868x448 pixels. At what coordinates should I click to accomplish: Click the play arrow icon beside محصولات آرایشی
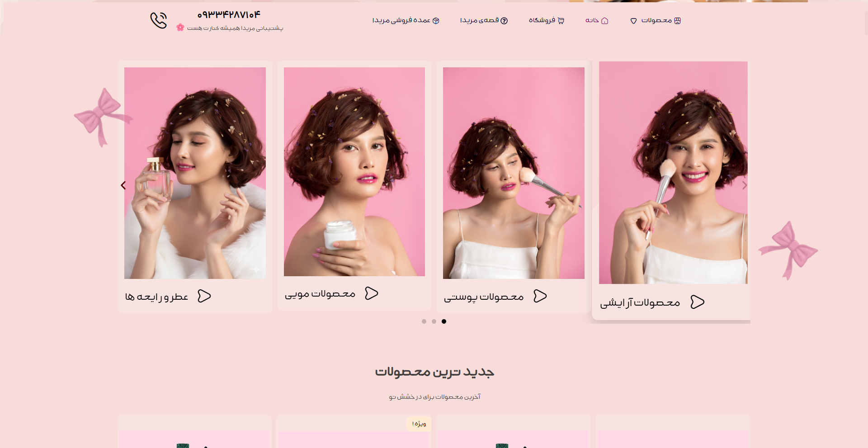[x=698, y=302]
